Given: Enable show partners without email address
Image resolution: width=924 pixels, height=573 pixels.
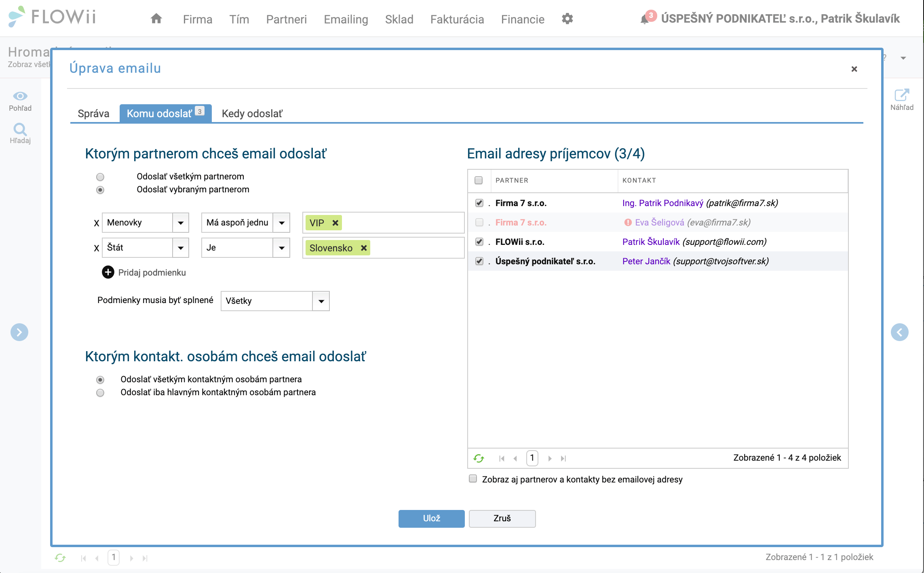Looking at the screenshot, I should 472,479.
